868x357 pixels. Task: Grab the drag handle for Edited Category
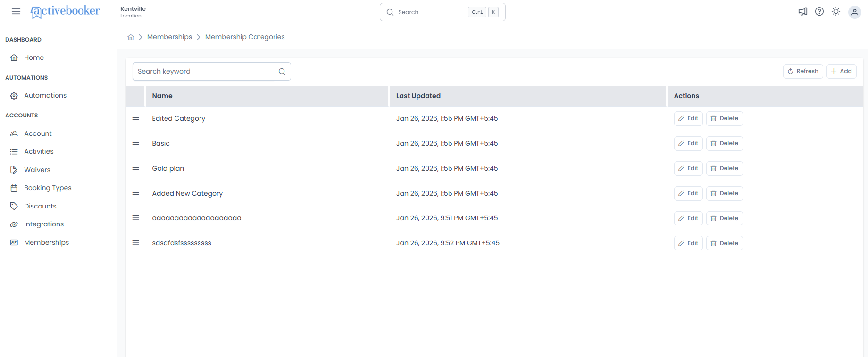point(136,118)
